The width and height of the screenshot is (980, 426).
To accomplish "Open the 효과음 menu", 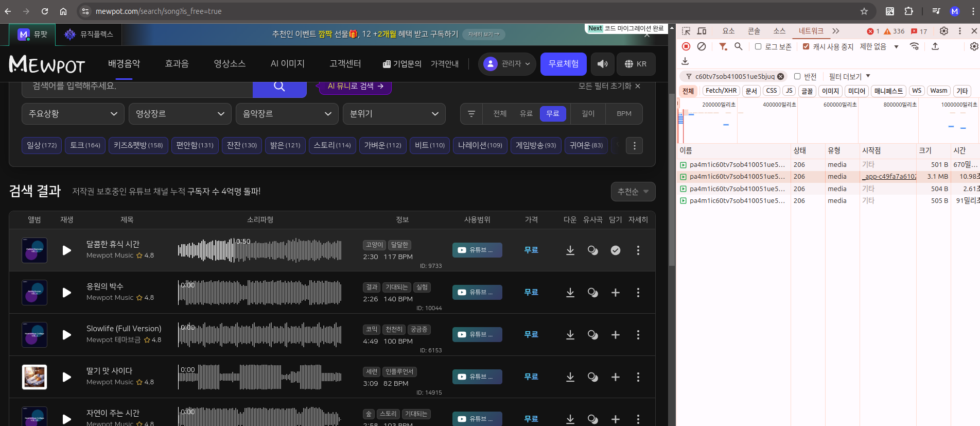I will click(x=177, y=64).
